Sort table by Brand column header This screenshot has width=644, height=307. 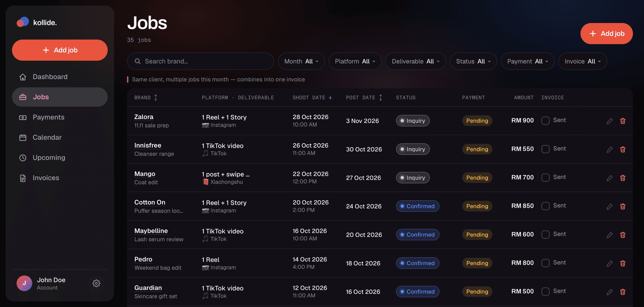[146, 97]
